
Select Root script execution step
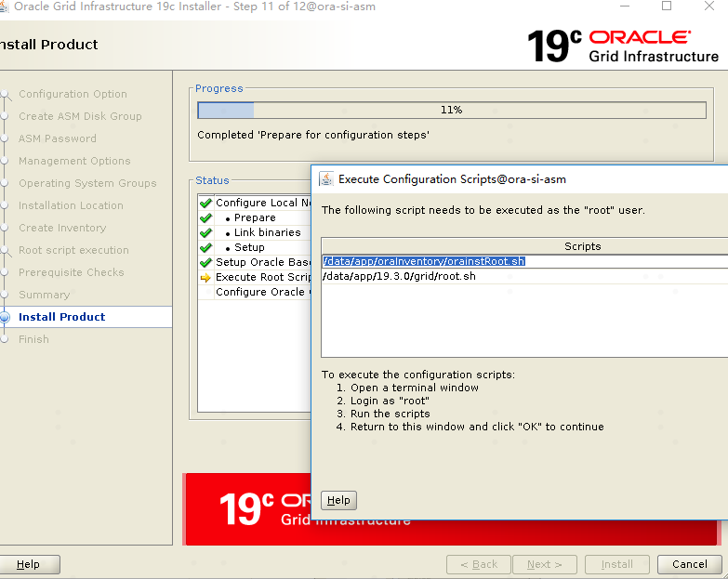click(73, 250)
